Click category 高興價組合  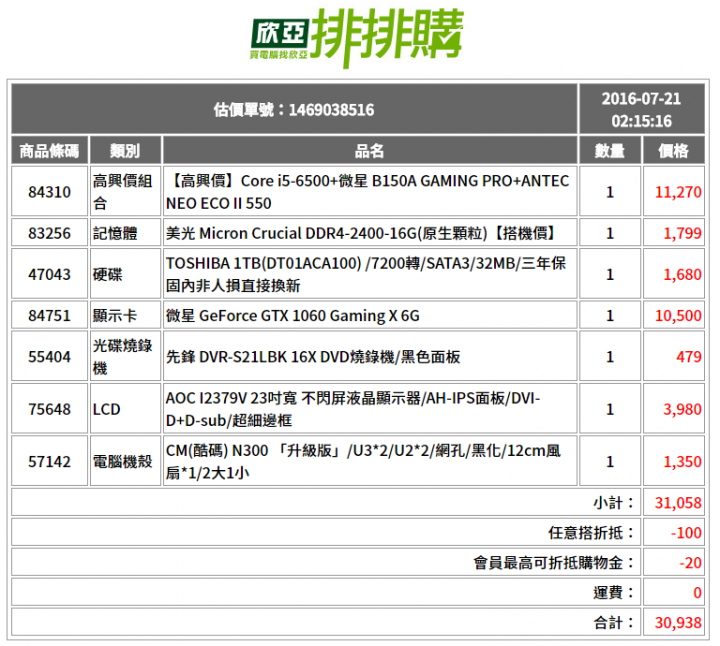[123, 192]
